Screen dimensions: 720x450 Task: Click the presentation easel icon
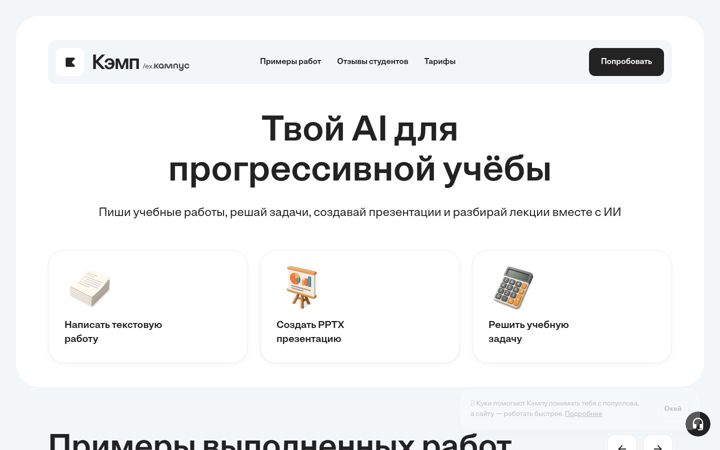tap(301, 287)
